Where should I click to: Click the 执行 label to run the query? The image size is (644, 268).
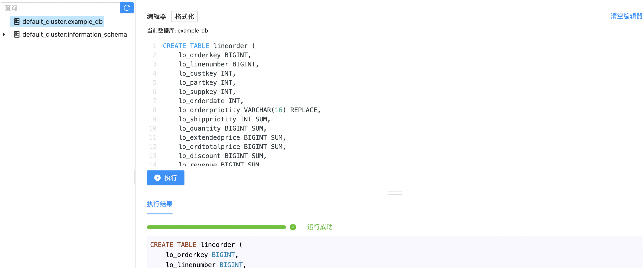(x=170, y=178)
